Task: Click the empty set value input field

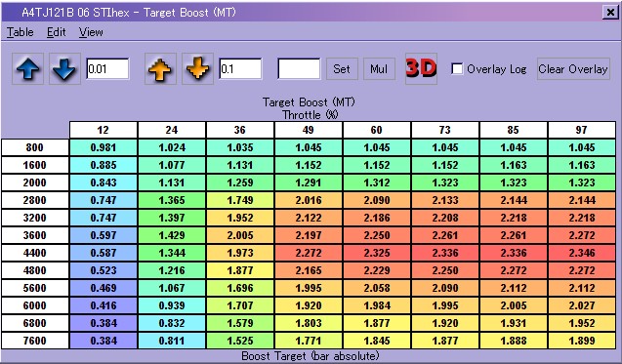Action: [299, 69]
